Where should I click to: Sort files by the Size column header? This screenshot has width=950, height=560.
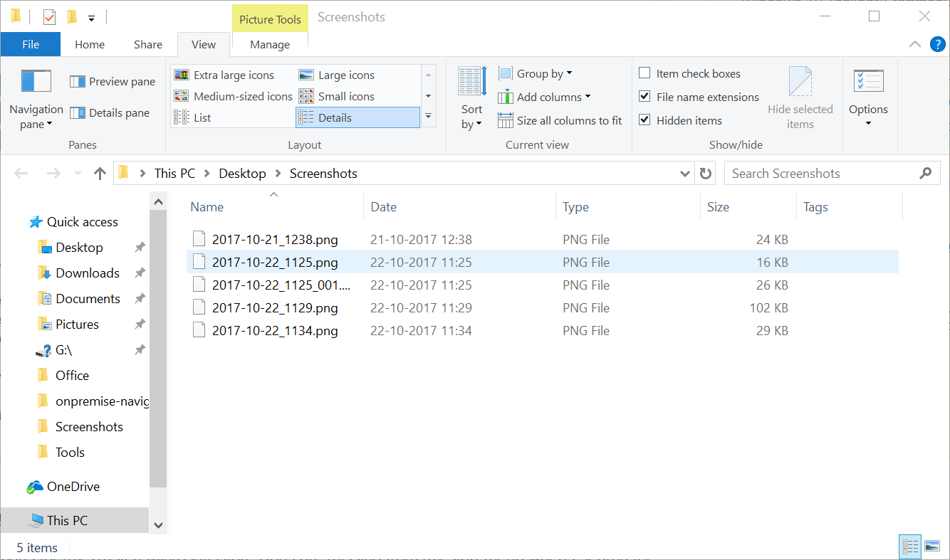pyautogui.click(x=718, y=207)
